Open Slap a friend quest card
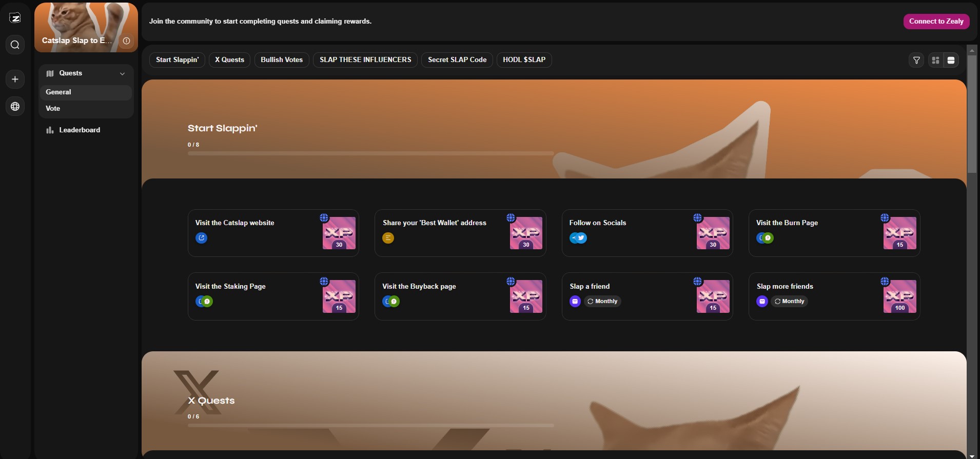 [648, 296]
